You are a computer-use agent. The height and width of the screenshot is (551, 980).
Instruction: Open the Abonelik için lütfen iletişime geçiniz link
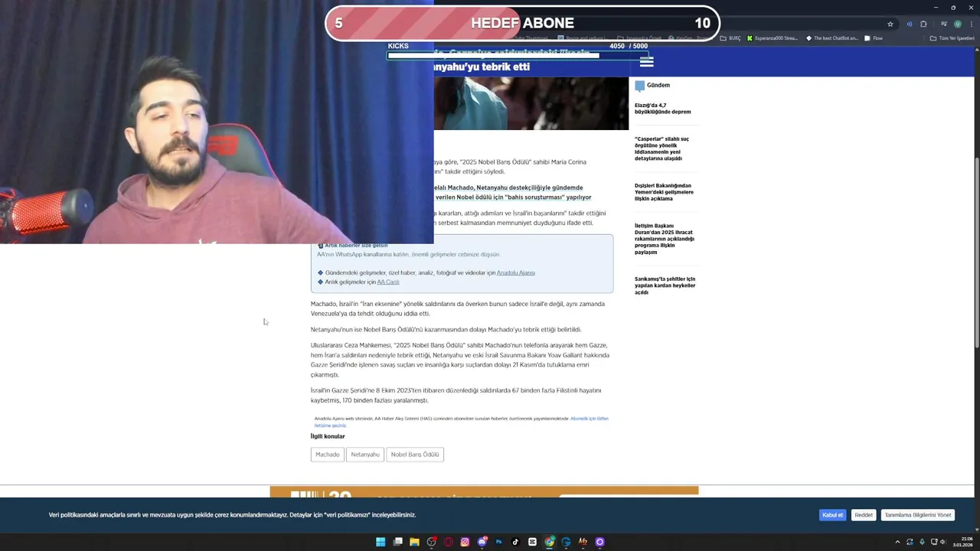point(461,422)
